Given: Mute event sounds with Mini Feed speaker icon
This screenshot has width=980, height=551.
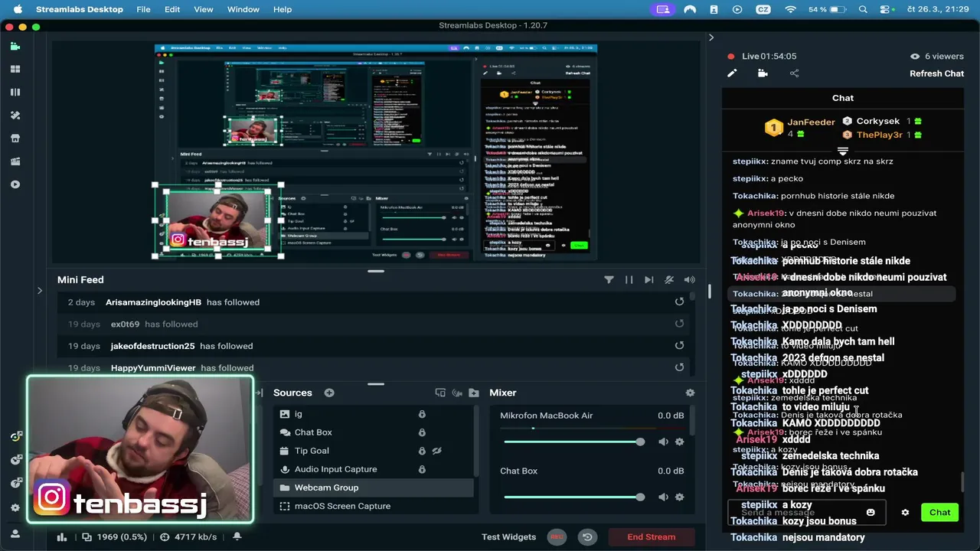Looking at the screenshot, I should click(690, 280).
